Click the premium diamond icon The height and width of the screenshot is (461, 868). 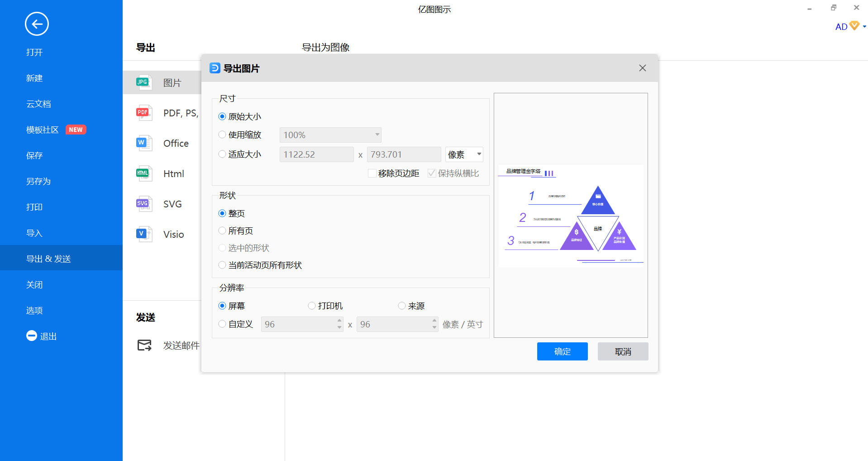point(854,26)
